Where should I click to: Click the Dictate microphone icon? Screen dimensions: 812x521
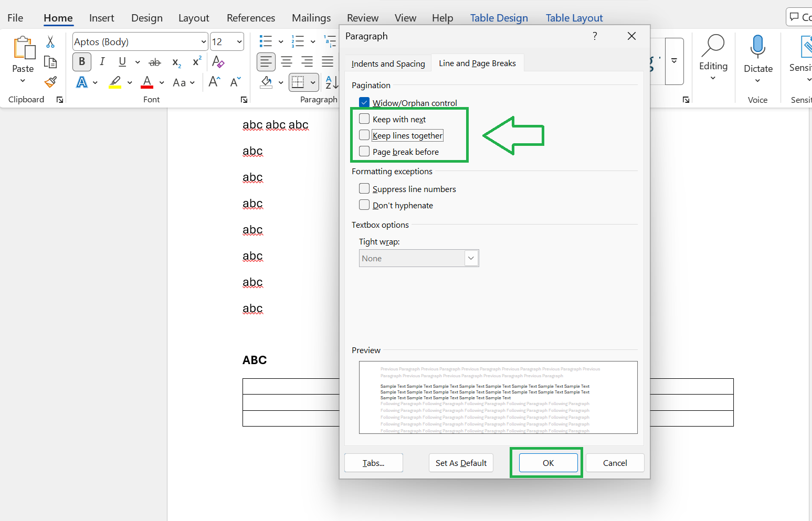point(758,46)
